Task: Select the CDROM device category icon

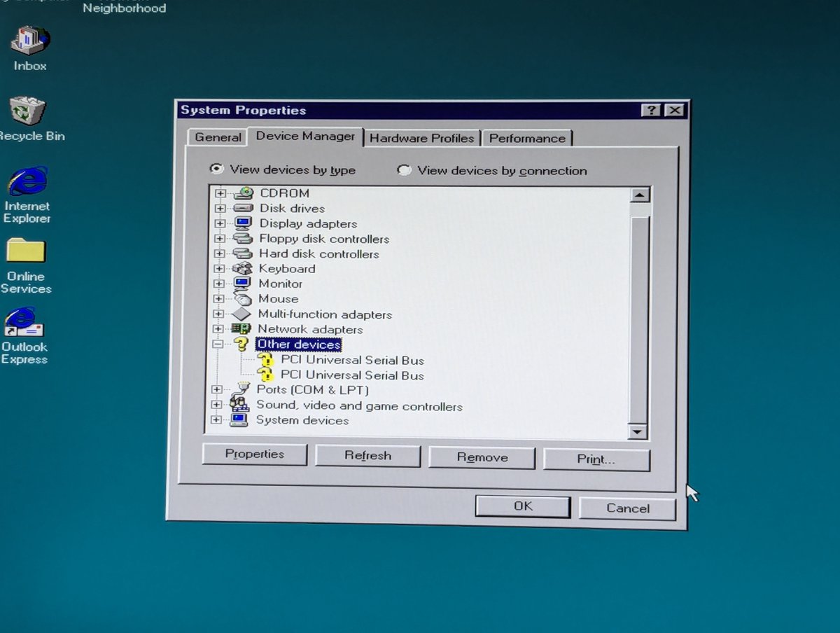Action: [243, 193]
